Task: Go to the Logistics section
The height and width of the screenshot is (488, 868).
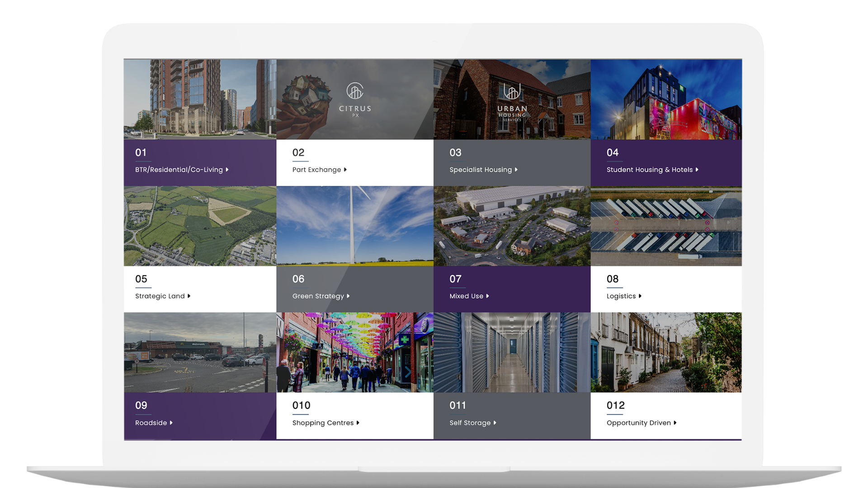Action: (621, 296)
